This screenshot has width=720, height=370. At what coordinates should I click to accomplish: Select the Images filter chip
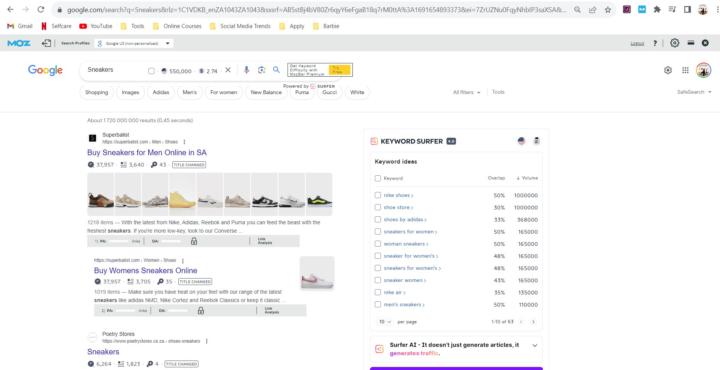point(130,92)
